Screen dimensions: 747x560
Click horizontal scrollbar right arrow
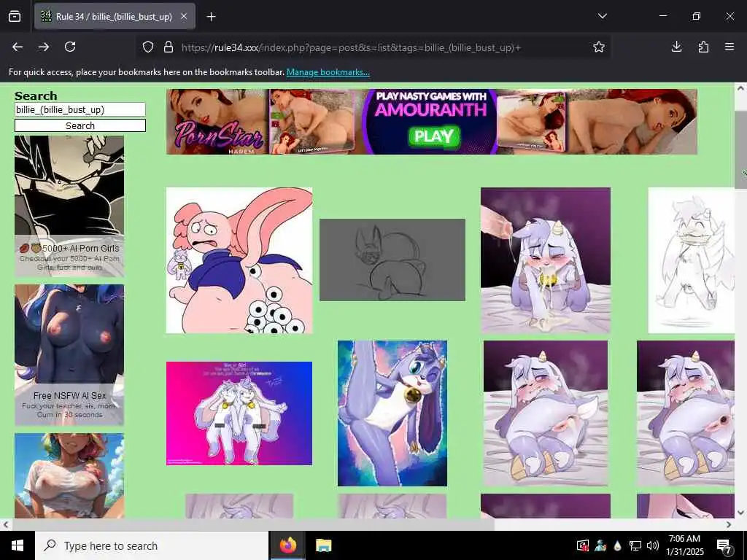tap(729, 525)
